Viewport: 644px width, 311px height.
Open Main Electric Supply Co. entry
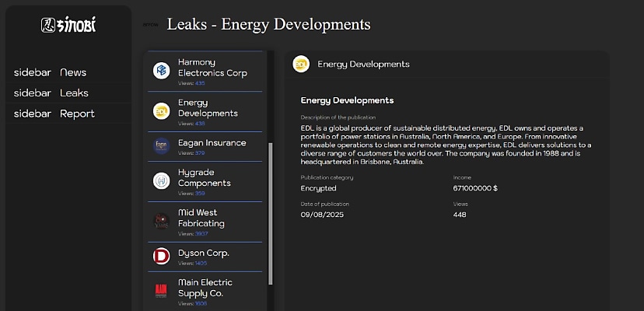click(x=205, y=292)
